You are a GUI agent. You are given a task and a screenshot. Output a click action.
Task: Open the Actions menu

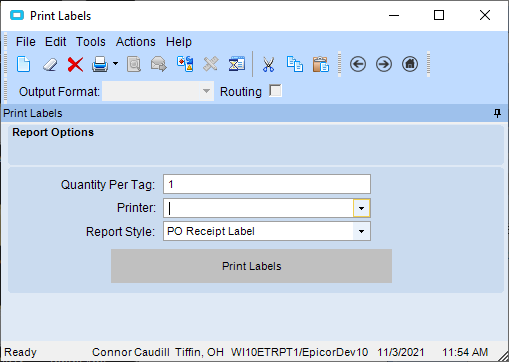point(136,42)
